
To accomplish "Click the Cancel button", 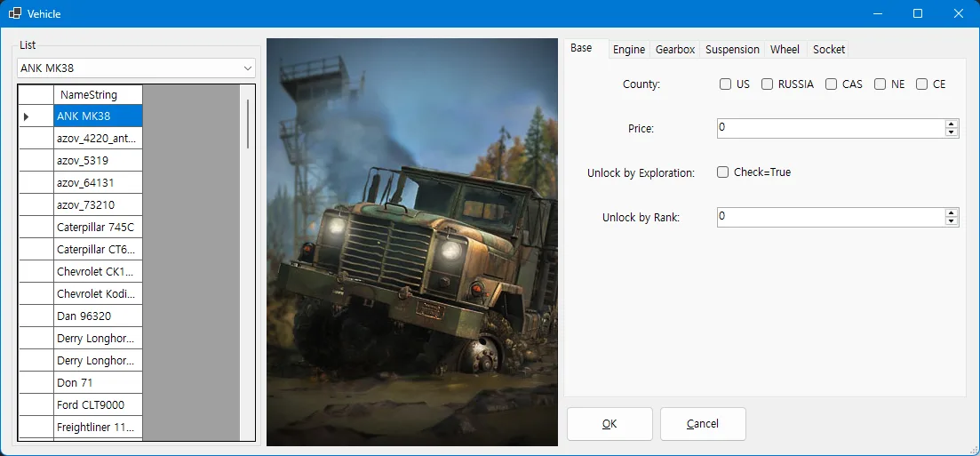I will (703, 424).
